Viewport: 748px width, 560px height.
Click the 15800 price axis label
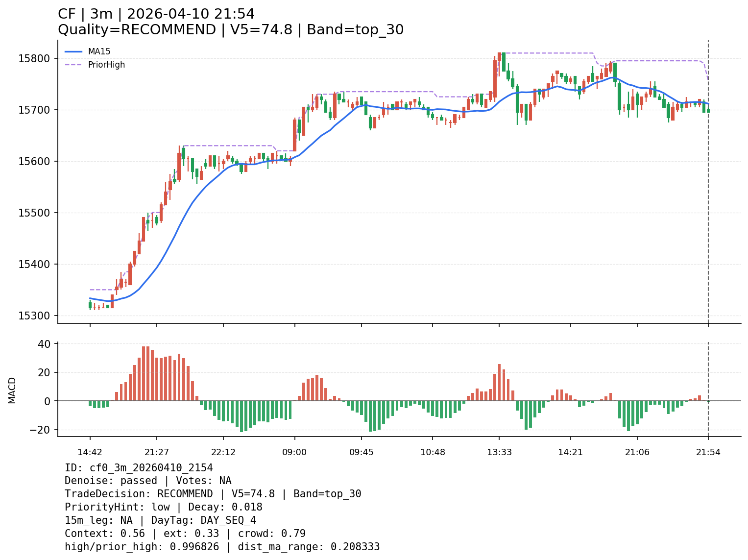click(x=34, y=59)
